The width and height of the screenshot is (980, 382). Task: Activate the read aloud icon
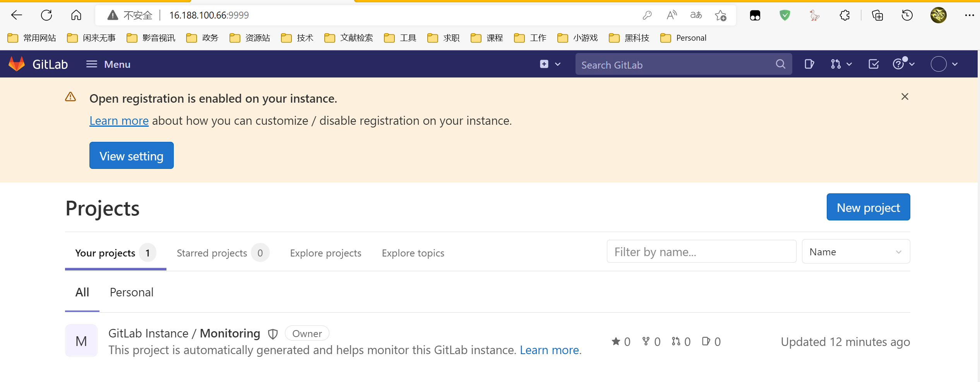pyautogui.click(x=672, y=15)
